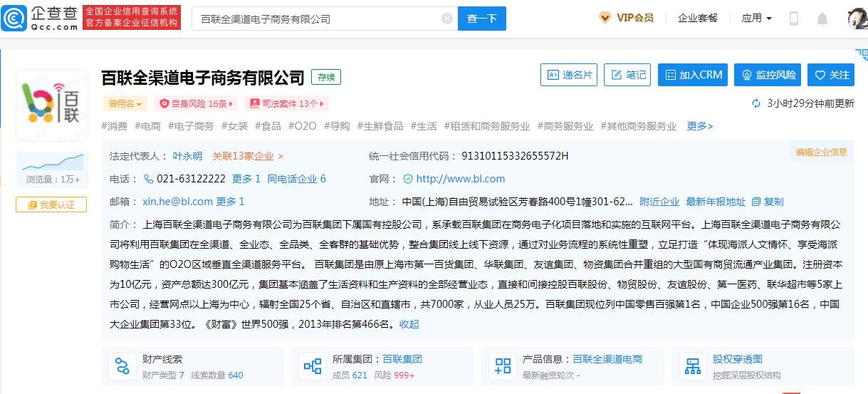Click the 我要认证 button
This screenshot has width=868, height=394.
tap(51, 204)
